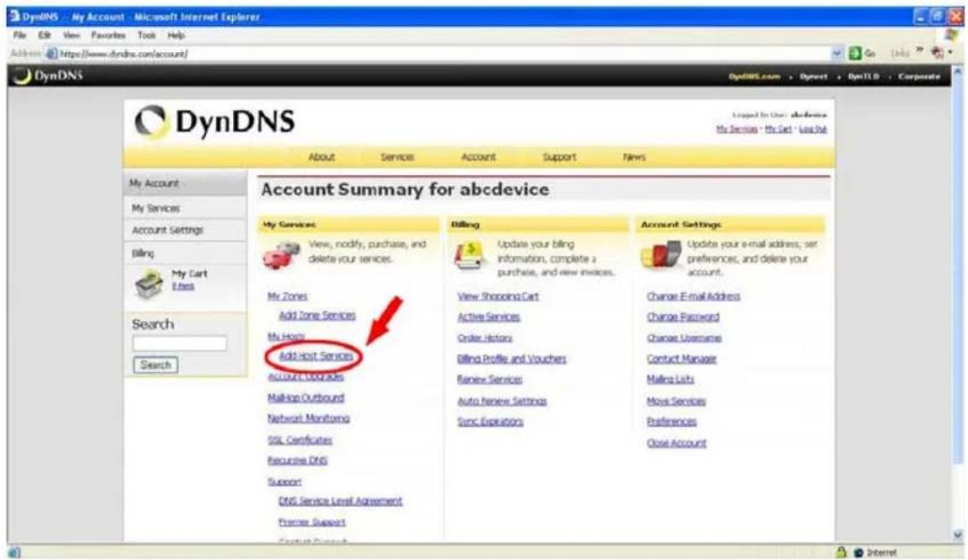Click the Log Out link at top right
This screenshot has height=560, width=968.
tap(813, 128)
